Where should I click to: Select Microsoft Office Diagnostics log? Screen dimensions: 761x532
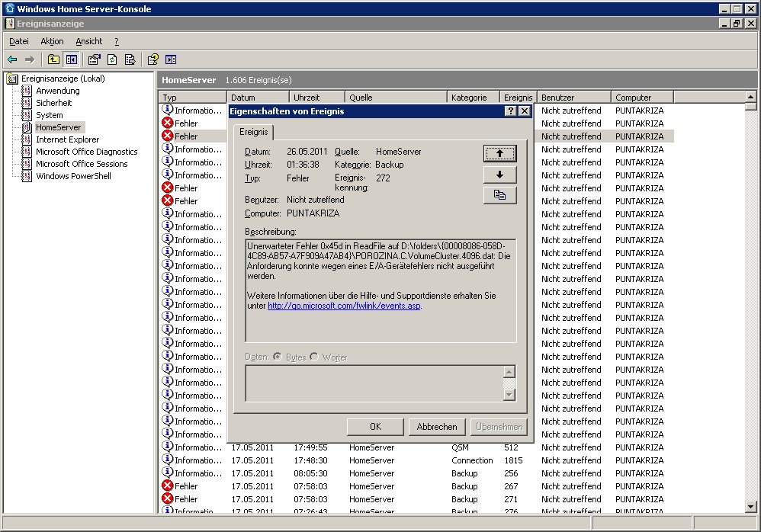click(87, 152)
